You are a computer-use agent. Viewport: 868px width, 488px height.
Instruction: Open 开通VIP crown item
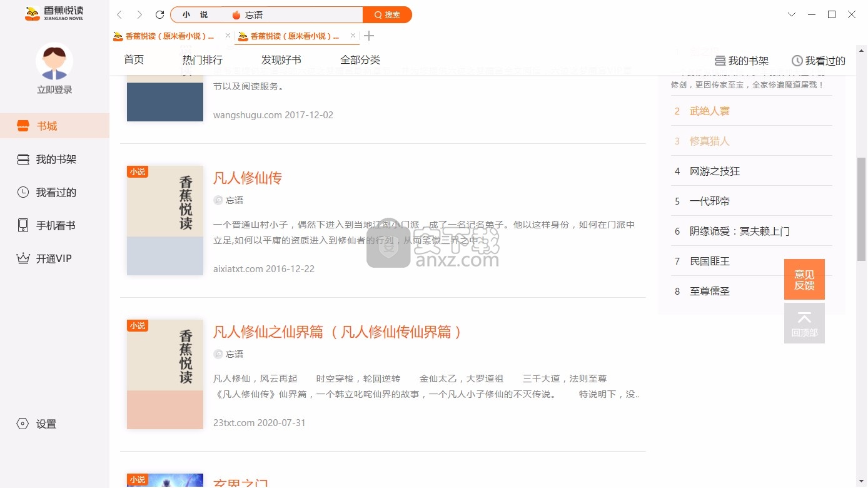tap(53, 258)
